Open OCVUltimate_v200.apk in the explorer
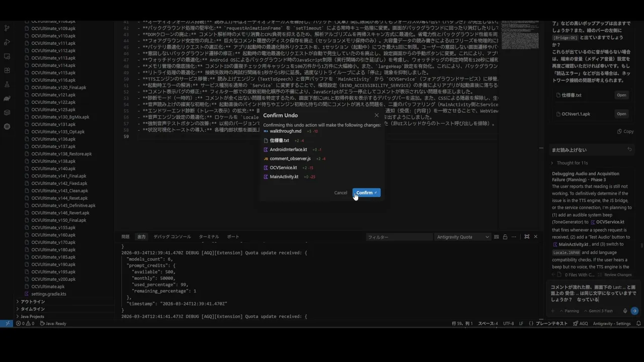The image size is (644, 362). [53, 279]
